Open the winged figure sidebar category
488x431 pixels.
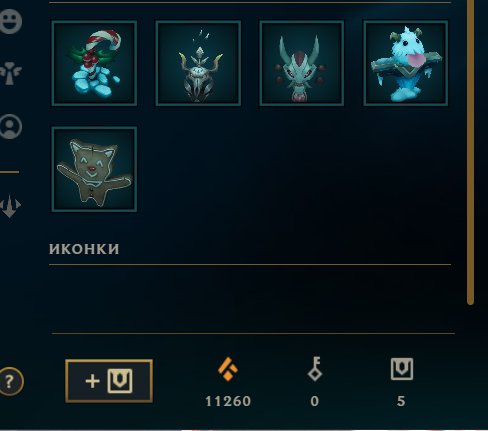tap(10, 73)
